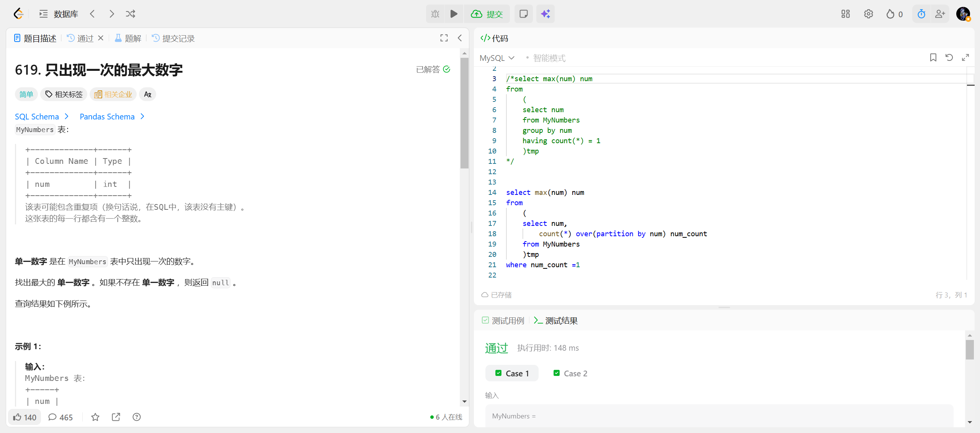Open the 提交记录 submissions tab
980x433 pixels.
pos(173,38)
